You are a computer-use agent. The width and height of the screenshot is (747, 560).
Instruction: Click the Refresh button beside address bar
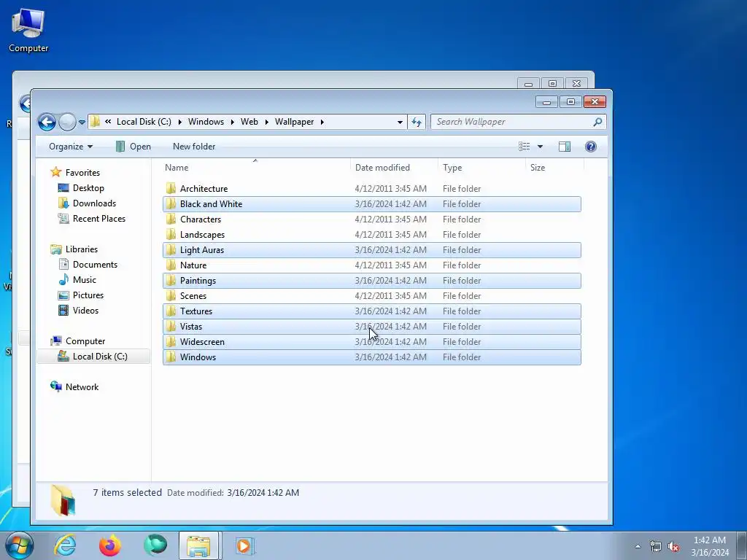coord(417,122)
